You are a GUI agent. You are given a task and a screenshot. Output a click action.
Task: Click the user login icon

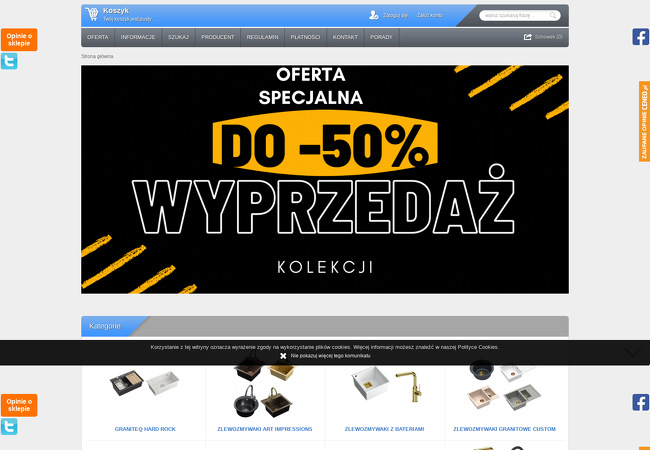pos(374,15)
